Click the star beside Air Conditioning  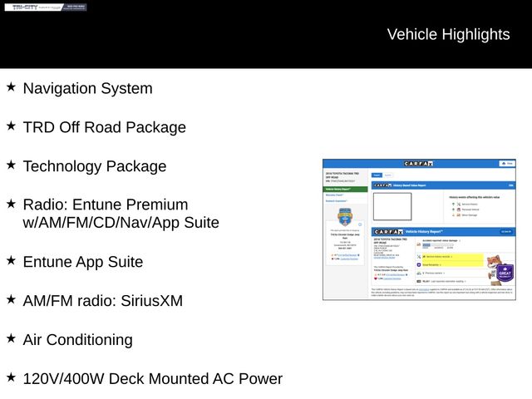(x=11, y=337)
